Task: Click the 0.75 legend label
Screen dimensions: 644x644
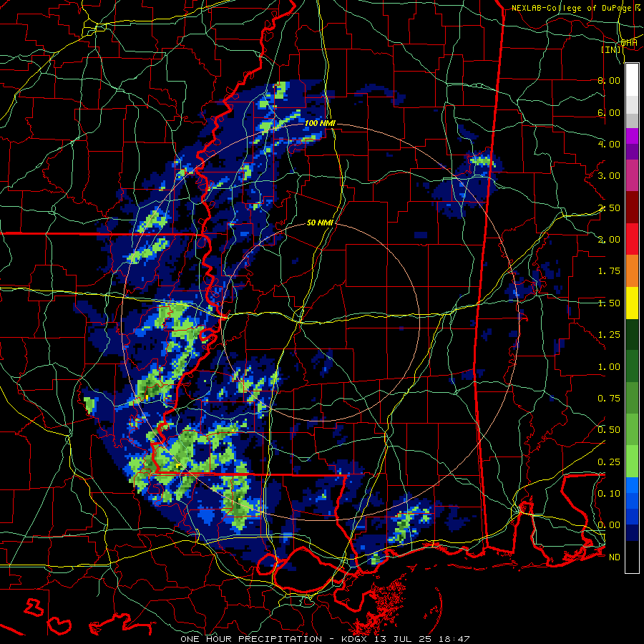Action: click(609, 399)
